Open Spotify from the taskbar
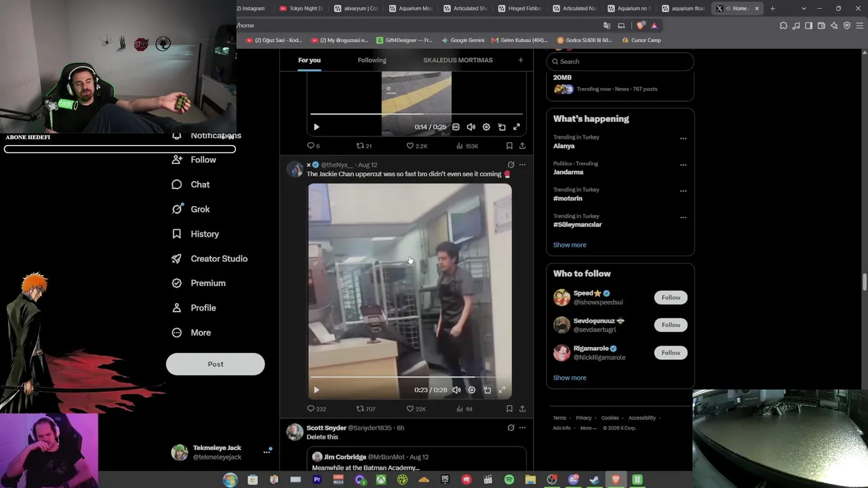This screenshot has height=488, width=868. click(509, 480)
